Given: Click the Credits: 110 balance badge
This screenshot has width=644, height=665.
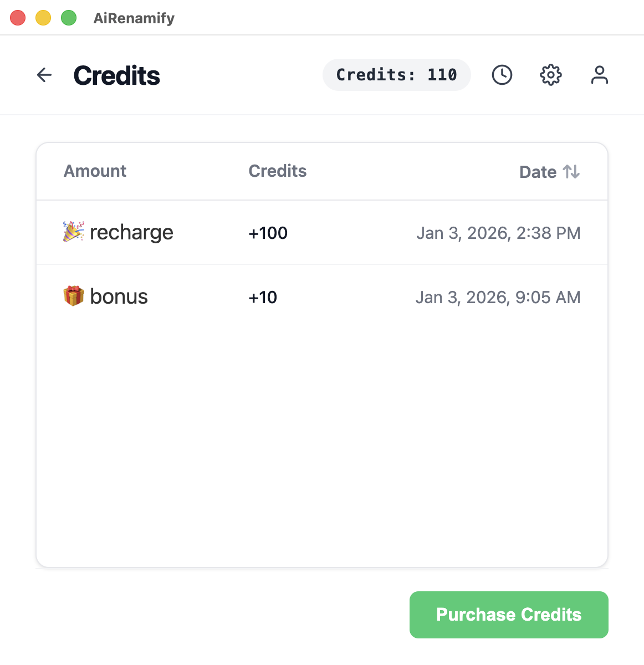Looking at the screenshot, I should click(397, 75).
